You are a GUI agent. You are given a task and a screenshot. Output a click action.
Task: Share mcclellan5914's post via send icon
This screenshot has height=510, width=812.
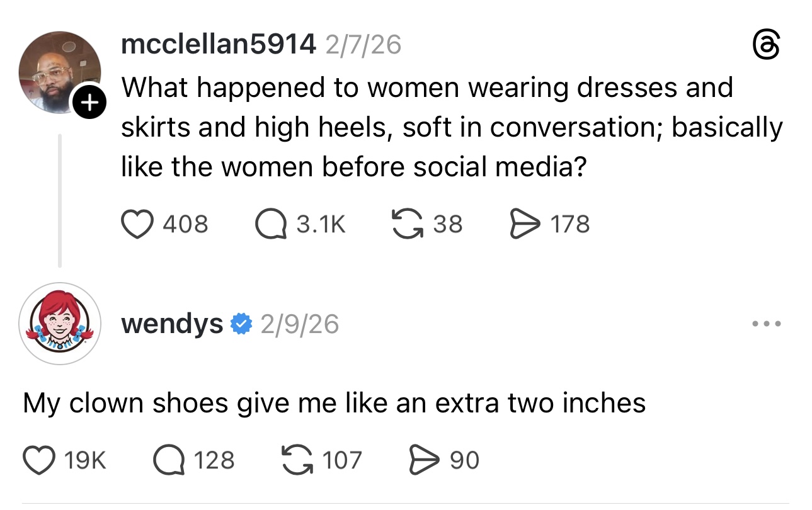click(522, 224)
